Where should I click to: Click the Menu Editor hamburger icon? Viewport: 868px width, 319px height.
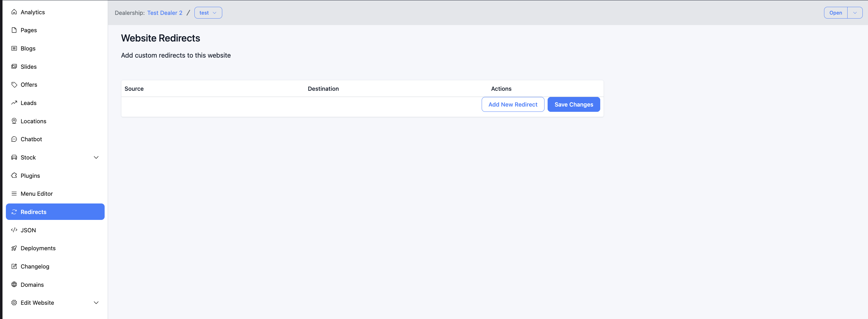pyautogui.click(x=14, y=194)
